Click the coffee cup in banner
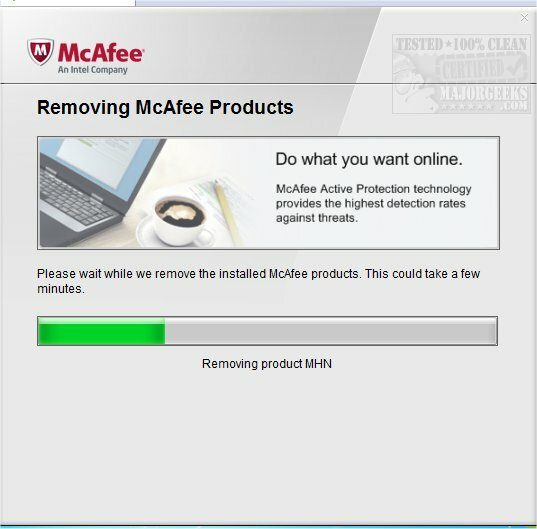Viewport: 537px width, 529px height. [178, 218]
